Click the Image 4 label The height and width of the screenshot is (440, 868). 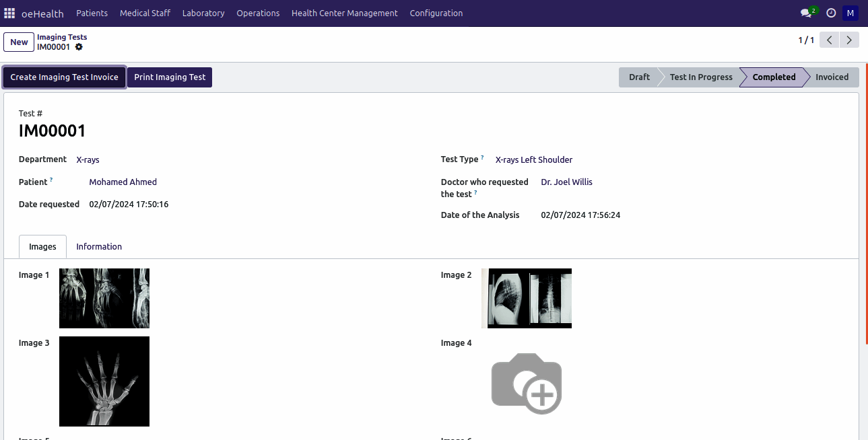point(457,343)
